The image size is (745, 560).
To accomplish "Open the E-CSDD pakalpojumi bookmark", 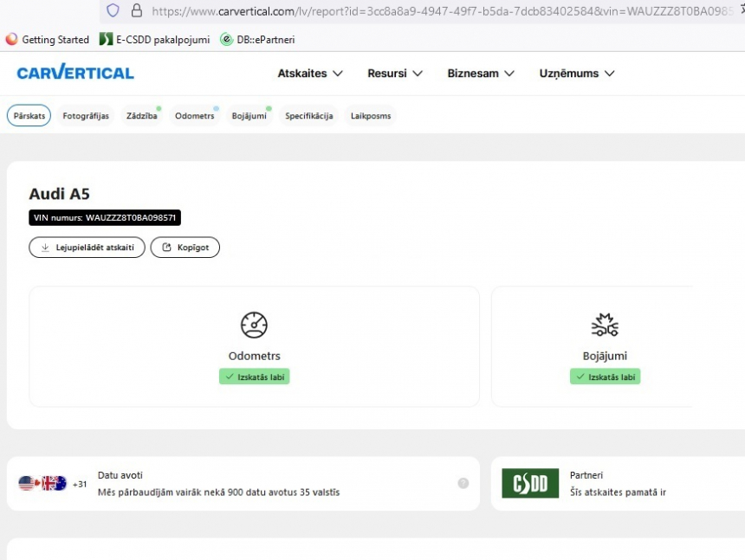I will click(154, 40).
